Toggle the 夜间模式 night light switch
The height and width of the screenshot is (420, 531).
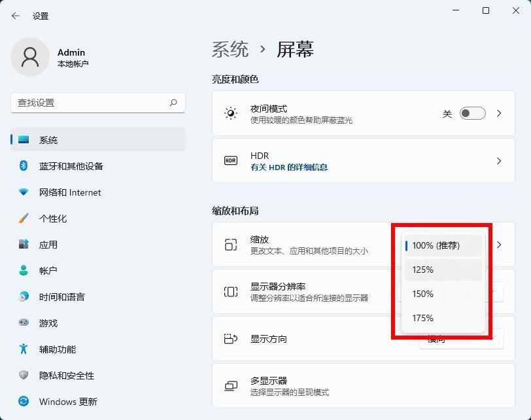coord(472,114)
